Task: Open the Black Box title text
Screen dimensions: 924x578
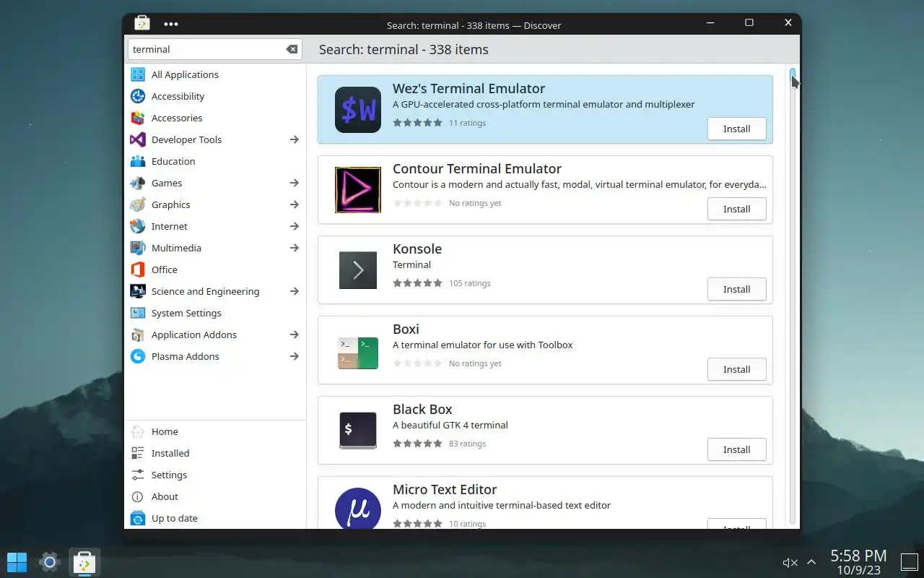Action: click(422, 409)
